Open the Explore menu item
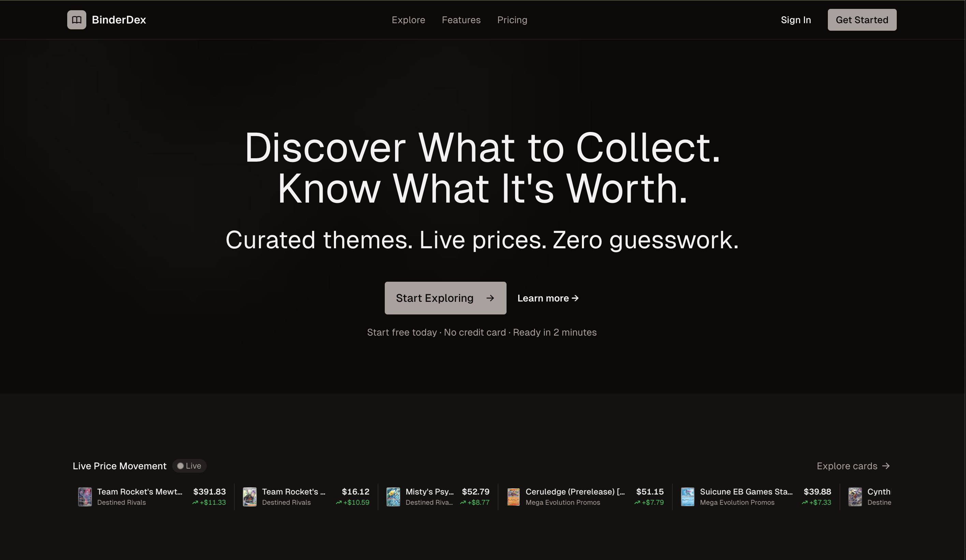The height and width of the screenshot is (560, 966). [408, 19]
